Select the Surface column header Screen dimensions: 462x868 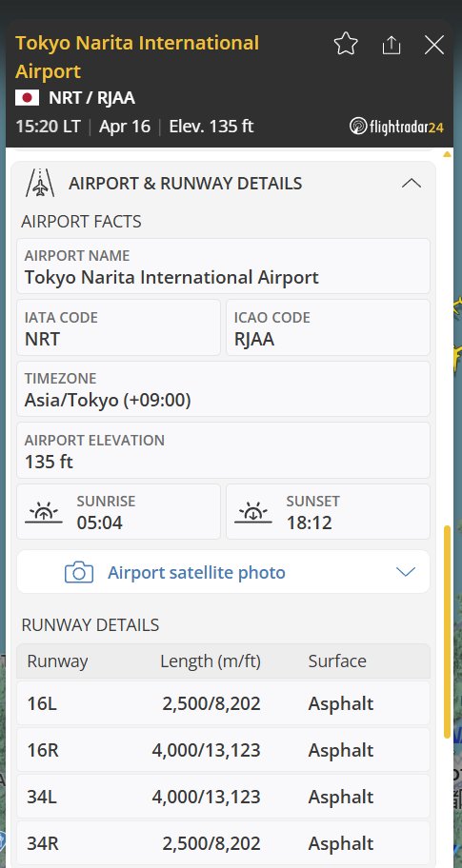coord(337,661)
